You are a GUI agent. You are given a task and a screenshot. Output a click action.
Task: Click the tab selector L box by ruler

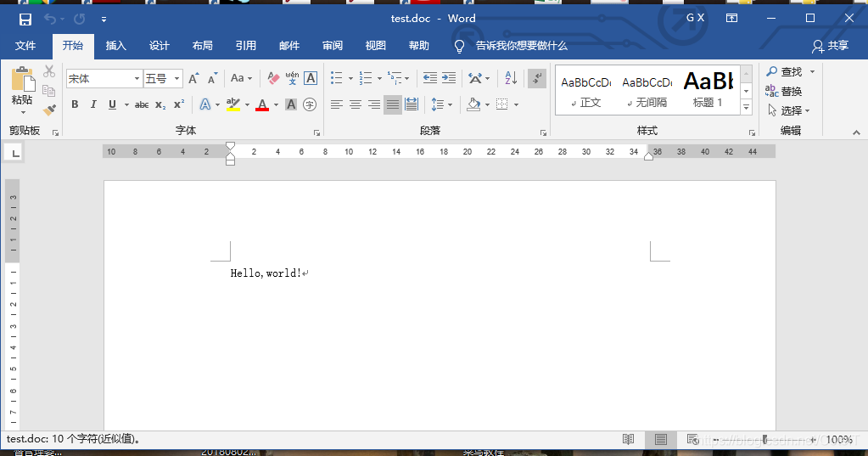tap(15, 153)
